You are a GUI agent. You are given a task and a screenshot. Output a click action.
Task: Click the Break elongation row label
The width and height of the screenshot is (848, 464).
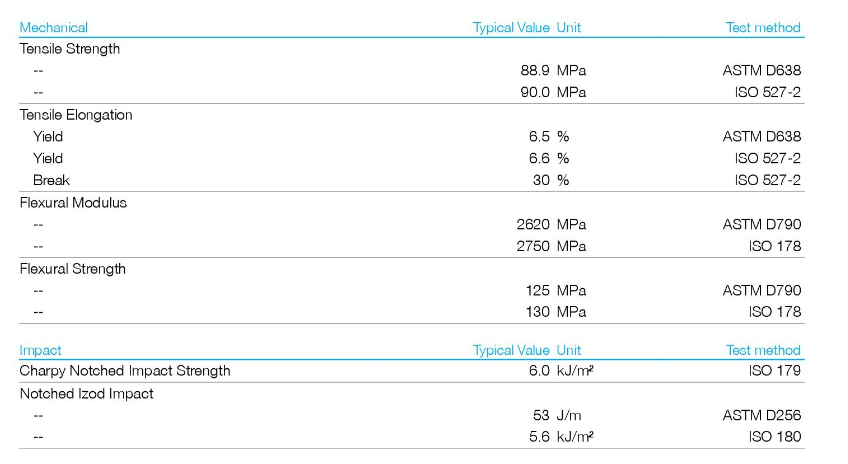point(51,180)
